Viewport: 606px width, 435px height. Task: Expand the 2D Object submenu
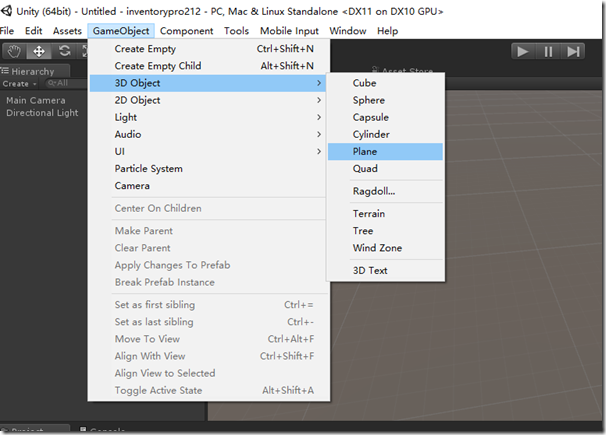click(x=208, y=100)
